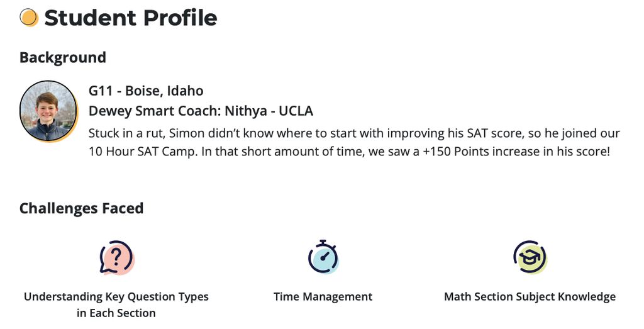This screenshot has width=644, height=329.
Task: Click the question mark speech bubble icon
Action: point(116,257)
